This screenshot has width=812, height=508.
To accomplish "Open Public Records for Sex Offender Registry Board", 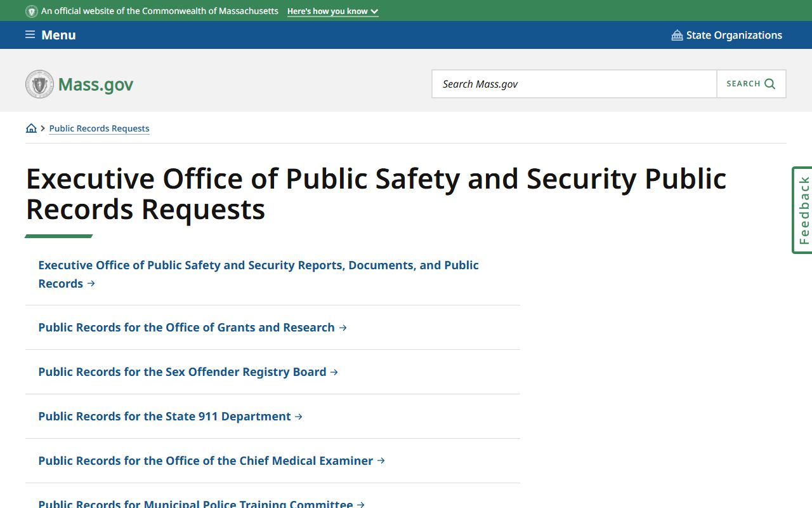I will [188, 372].
